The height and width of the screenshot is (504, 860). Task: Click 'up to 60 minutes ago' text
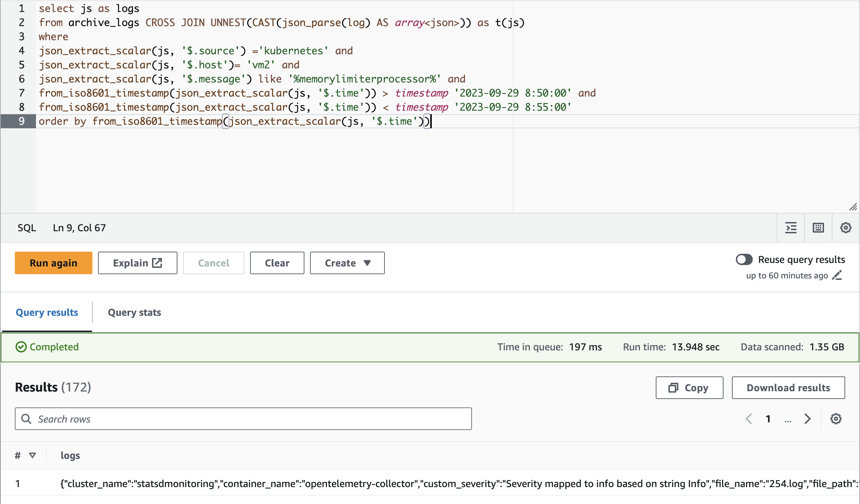coord(787,275)
